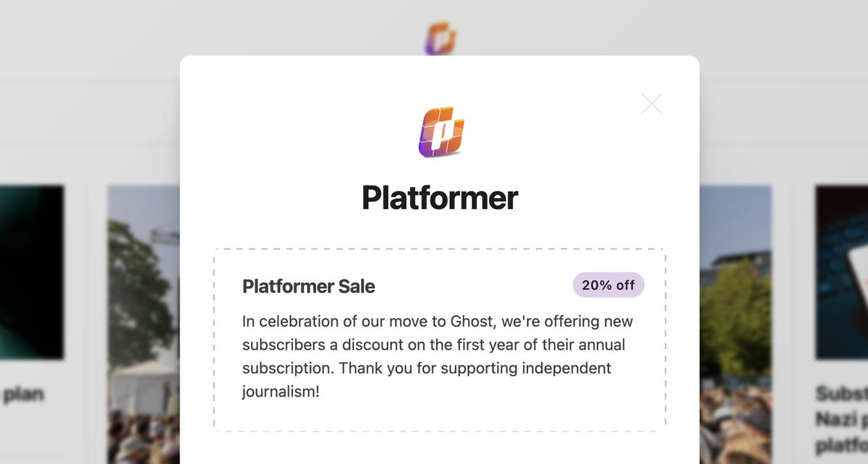Click the tree in the left background photo

[x=137, y=290]
